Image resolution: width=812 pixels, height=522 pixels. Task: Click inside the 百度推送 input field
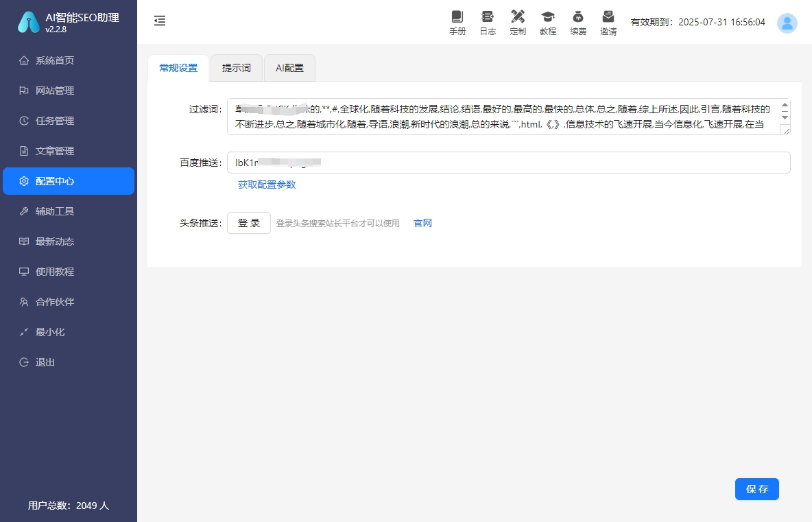pyautogui.click(x=480, y=163)
